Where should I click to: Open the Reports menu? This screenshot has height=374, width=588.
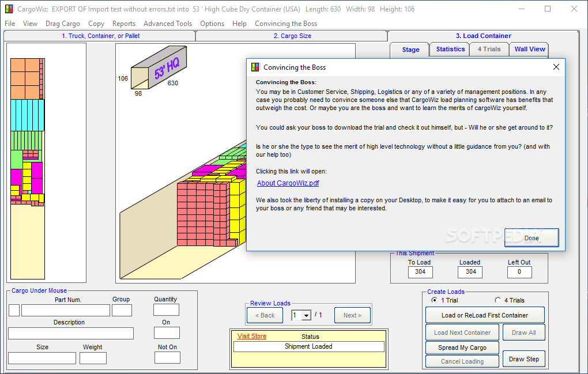coord(124,24)
